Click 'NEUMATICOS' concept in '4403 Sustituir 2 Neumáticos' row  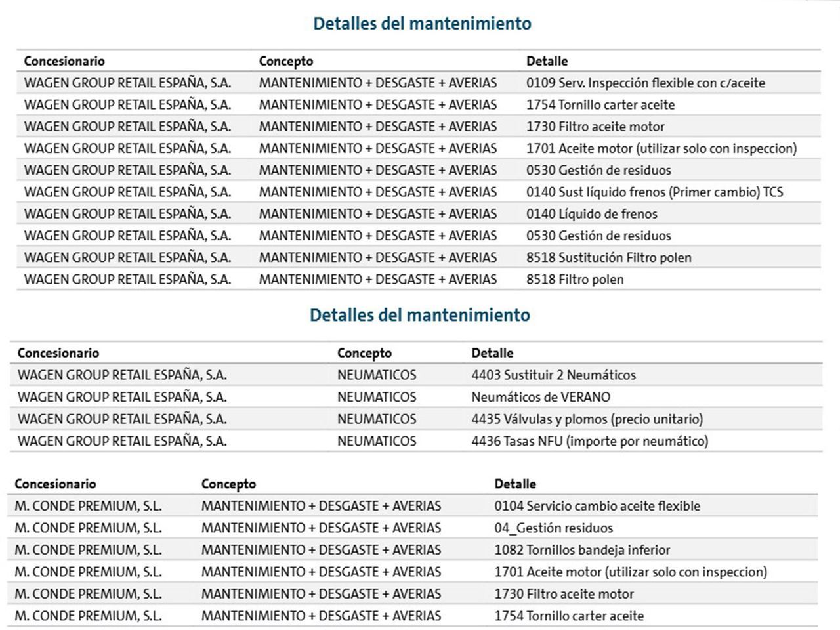click(x=377, y=375)
